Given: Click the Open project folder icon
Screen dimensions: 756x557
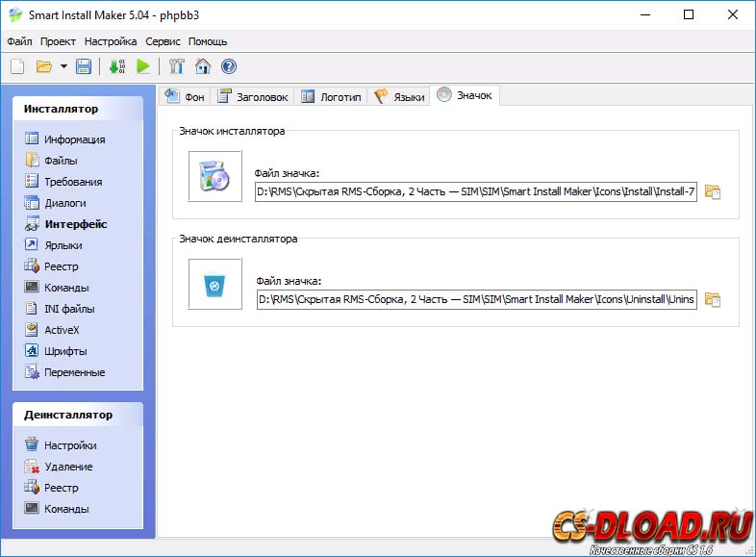Looking at the screenshot, I should pyautogui.click(x=44, y=66).
